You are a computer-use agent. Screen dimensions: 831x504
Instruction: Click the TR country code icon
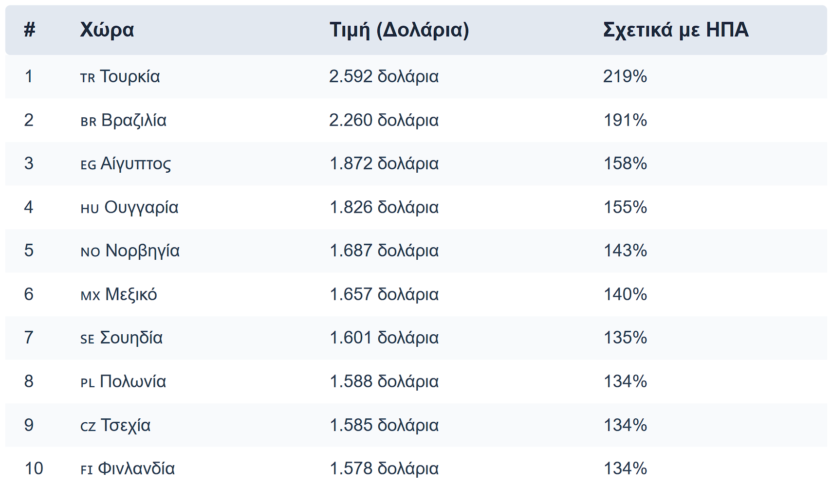[x=88, y=78]
